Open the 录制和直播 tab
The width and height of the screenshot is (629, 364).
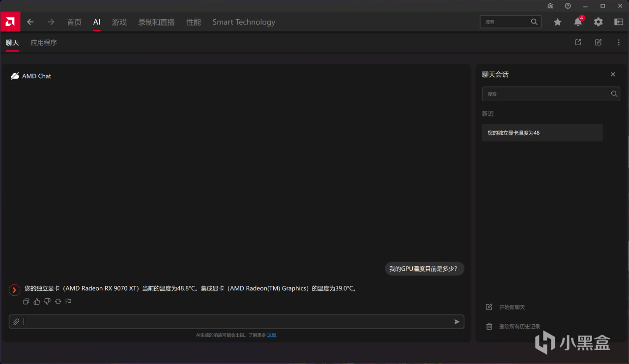coord(157,22)
